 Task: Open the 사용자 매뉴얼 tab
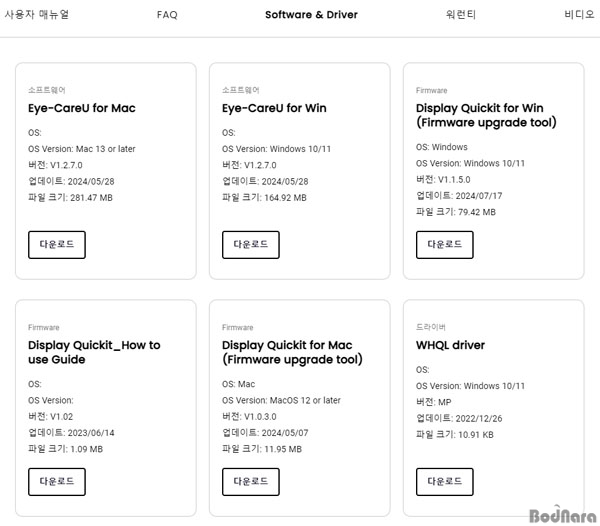pyautogui.click(x=37, y=15)
